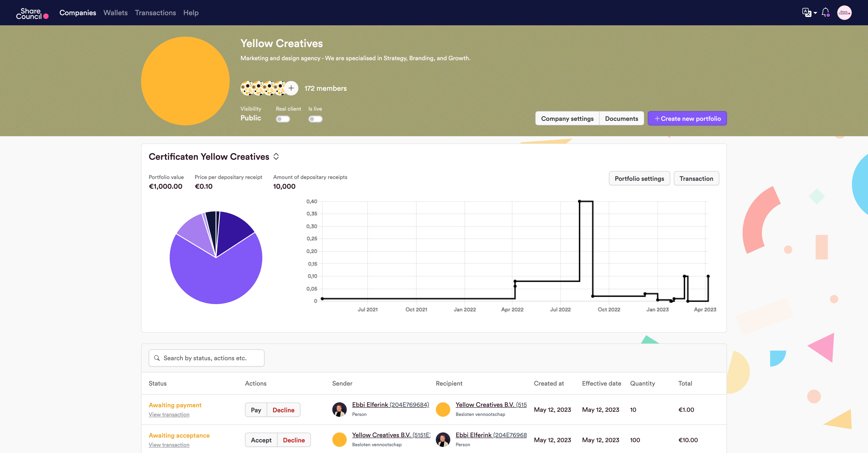Open the notifications bell
This screenshot has height=453, width=868.
point(826,12)
